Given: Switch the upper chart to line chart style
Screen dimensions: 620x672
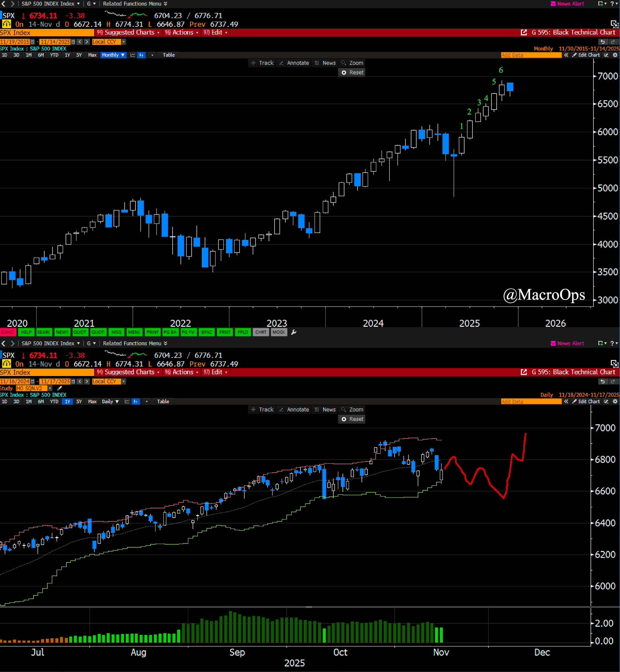Looking at the screenshot, I should [x=133, y=55].
